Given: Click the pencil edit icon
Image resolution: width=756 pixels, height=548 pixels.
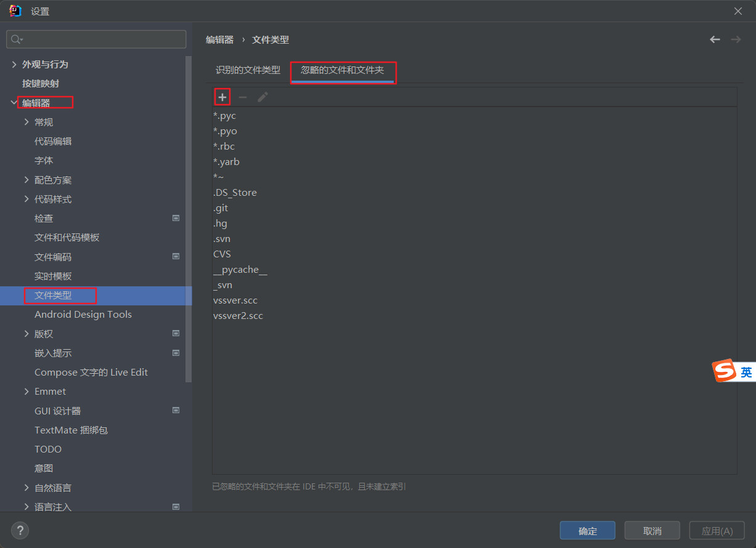Looking at the screenshot, I should [x=262, y=97].
